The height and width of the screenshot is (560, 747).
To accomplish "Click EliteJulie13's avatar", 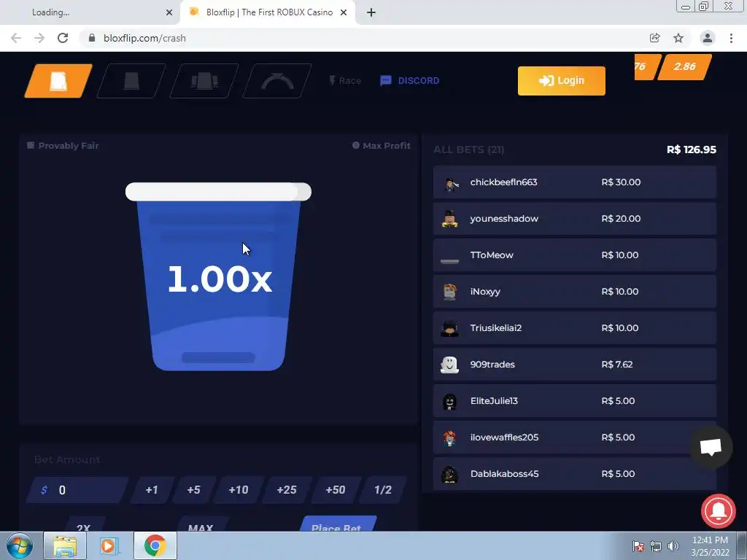I will 449,401.
